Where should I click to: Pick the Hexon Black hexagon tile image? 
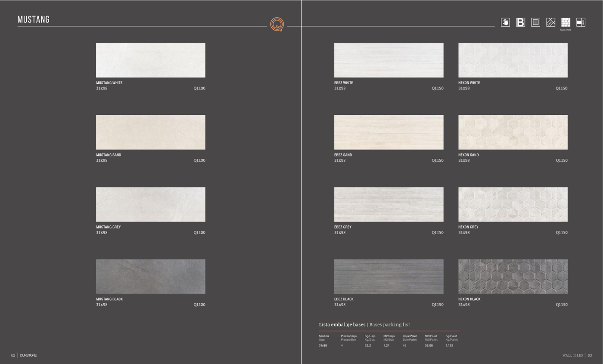(x=513, y=276)
